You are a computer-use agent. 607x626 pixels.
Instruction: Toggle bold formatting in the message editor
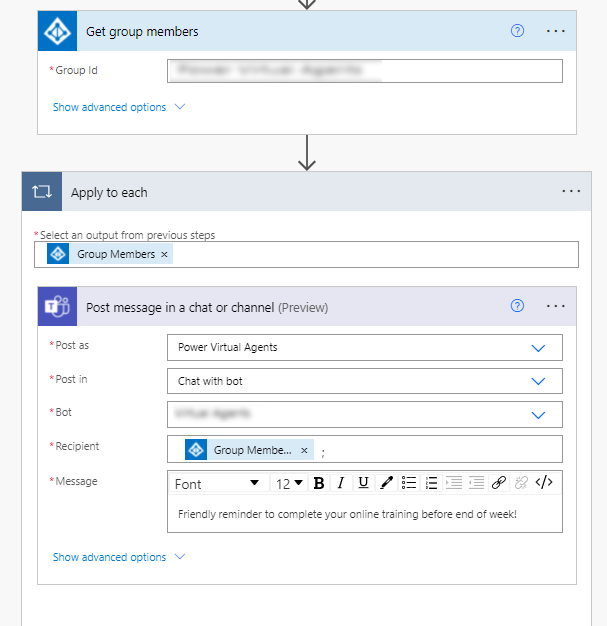(x=319, y=483)
